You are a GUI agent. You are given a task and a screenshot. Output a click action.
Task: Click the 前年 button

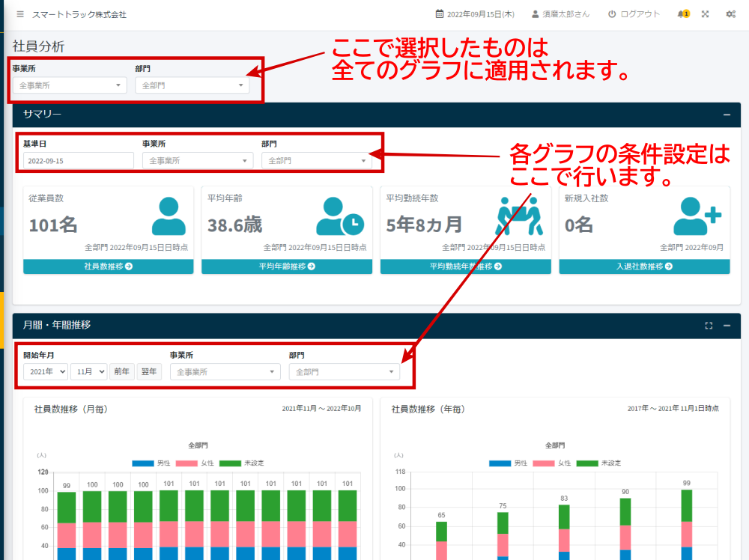click(121, 371)
